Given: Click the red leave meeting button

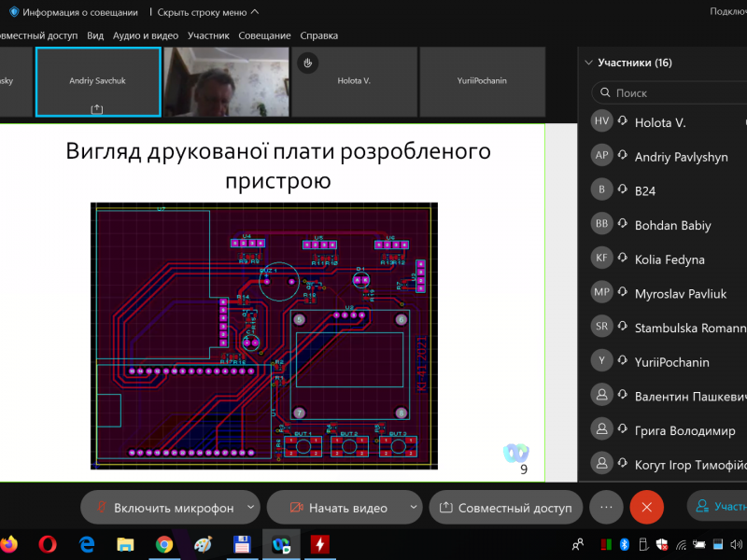Looking at the screenshot, I should 646,508.
